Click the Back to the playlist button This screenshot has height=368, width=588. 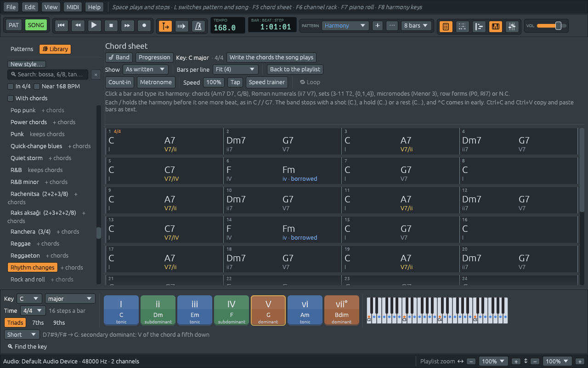[295, 69]
